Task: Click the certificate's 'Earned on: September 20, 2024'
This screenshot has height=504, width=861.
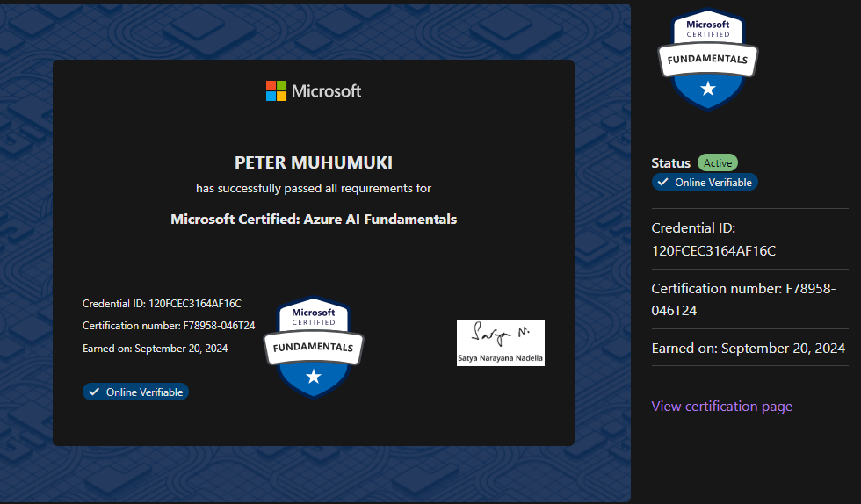Action: (155, 349)
